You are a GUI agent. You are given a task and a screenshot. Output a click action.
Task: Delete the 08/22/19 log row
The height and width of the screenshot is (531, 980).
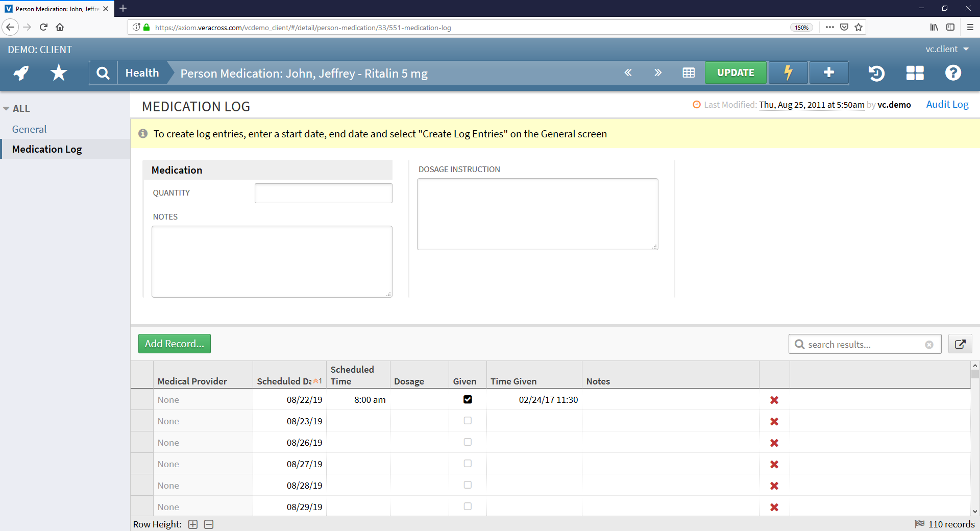click(774, 400)
